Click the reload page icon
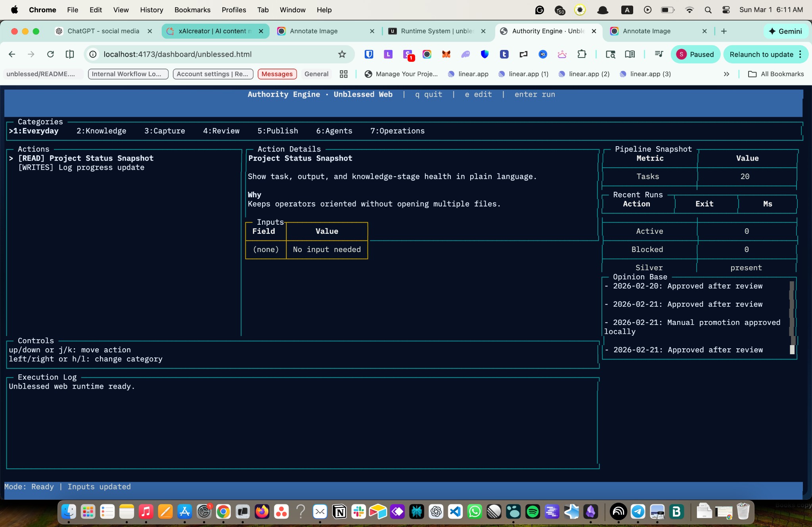The width and height of the screenshot is (812, 527). click(50, 54)
